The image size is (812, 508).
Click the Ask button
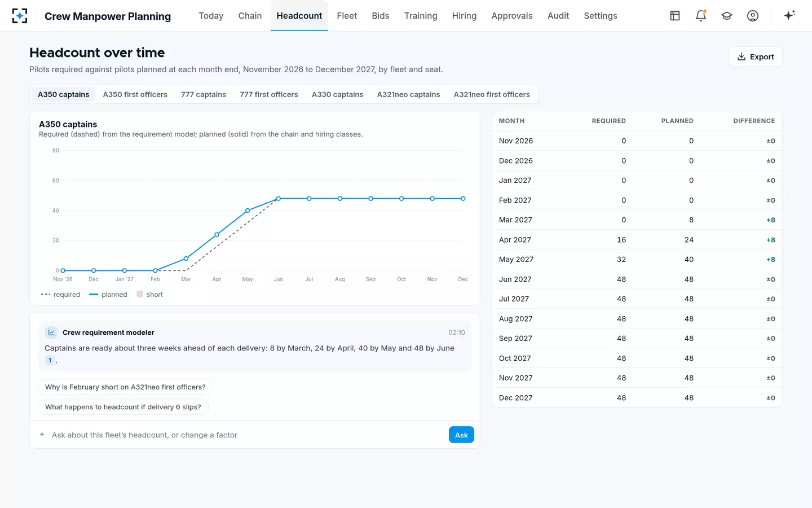[x=461, y=435]
